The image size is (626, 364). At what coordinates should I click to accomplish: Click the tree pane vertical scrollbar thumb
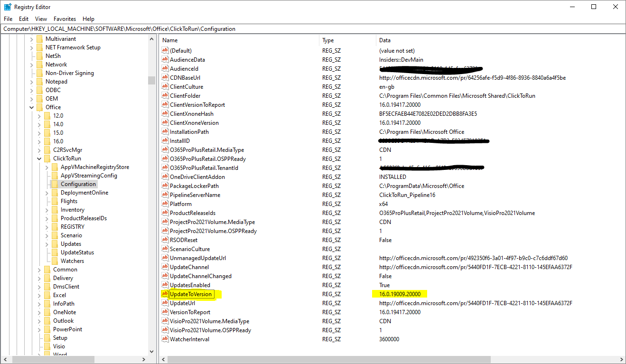point(151,80)
